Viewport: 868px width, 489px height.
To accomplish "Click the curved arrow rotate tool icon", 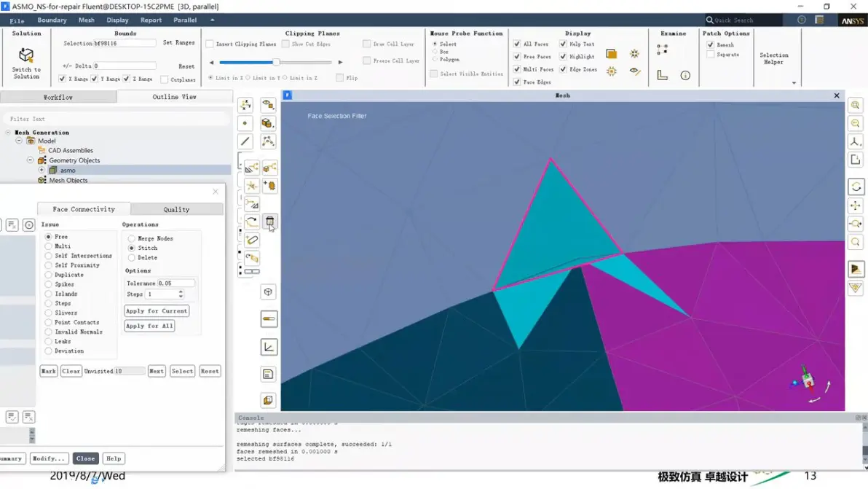I will point(252,222).
